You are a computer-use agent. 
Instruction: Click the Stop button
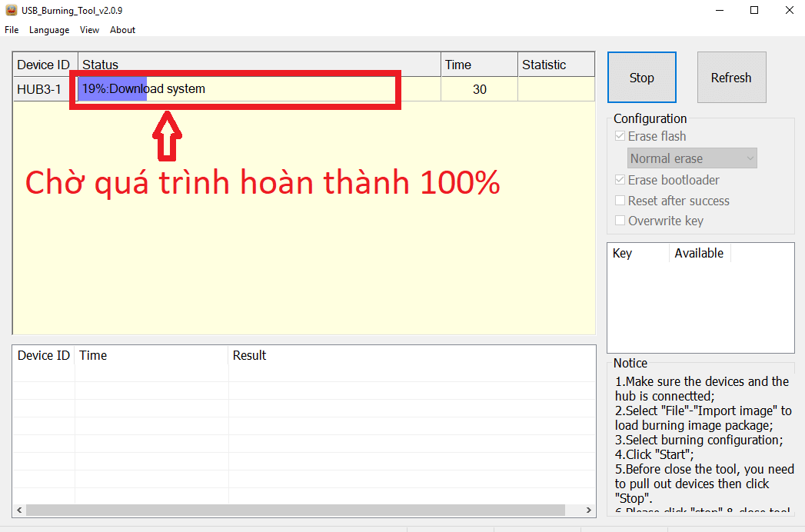click(x=642, y=78)
